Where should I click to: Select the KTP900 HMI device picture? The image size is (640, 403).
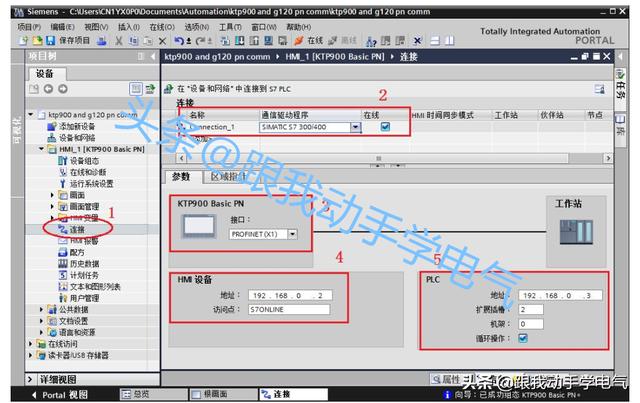(x=198, y=226)
